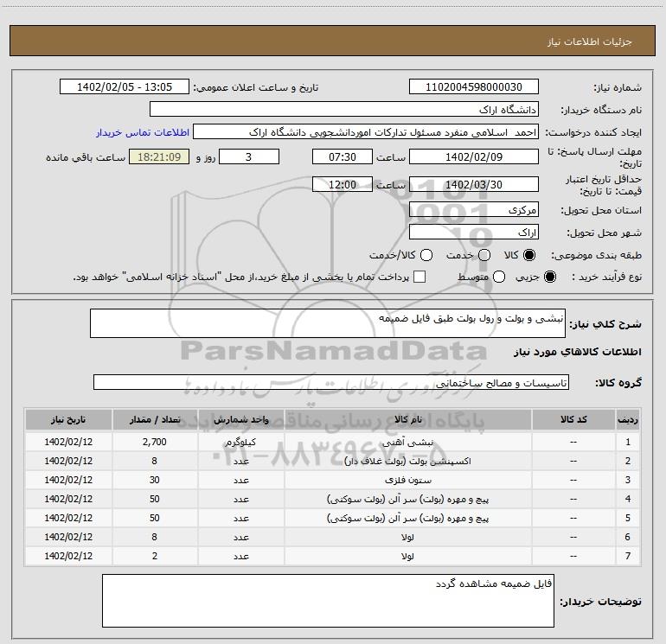Click the response deadline date 1402/02/09
Screen dimensions: 666x644
pyautogui.click(x=474, y=156)
